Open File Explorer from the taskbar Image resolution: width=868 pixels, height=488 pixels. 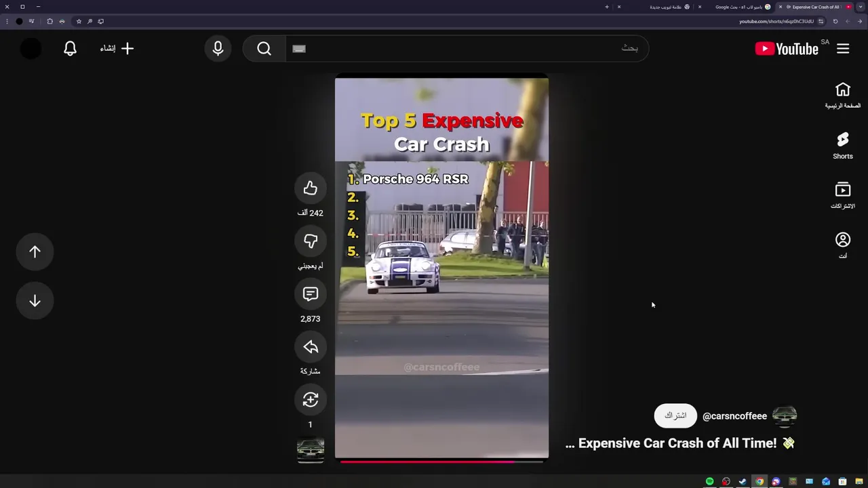click(859, 482)
